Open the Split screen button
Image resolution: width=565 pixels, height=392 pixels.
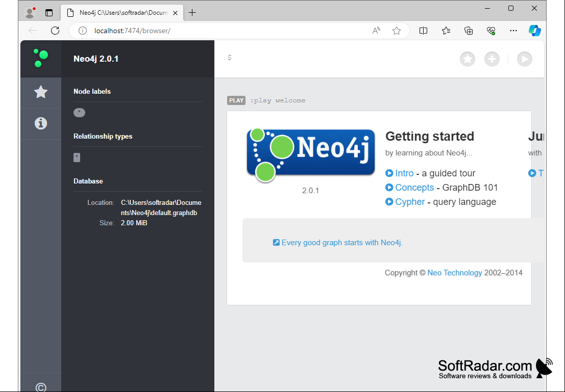424,31
